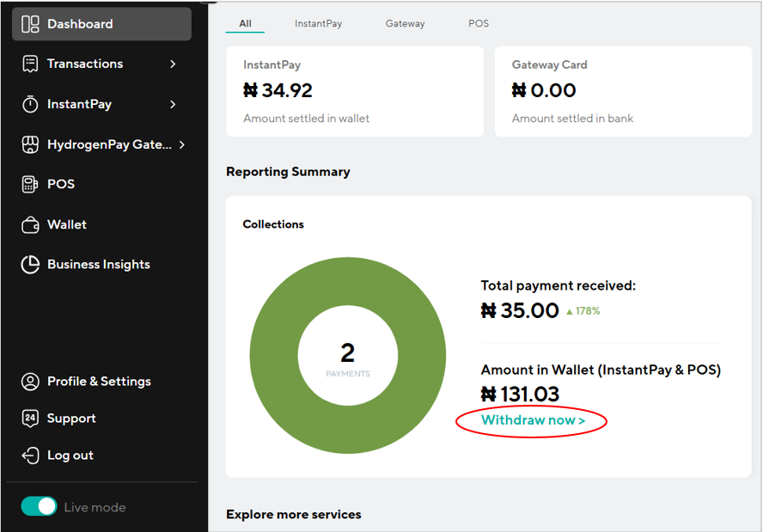Click the Profile & Settings person icon
The height and width of the screenshot is (532, 763).
coord(30,382)
